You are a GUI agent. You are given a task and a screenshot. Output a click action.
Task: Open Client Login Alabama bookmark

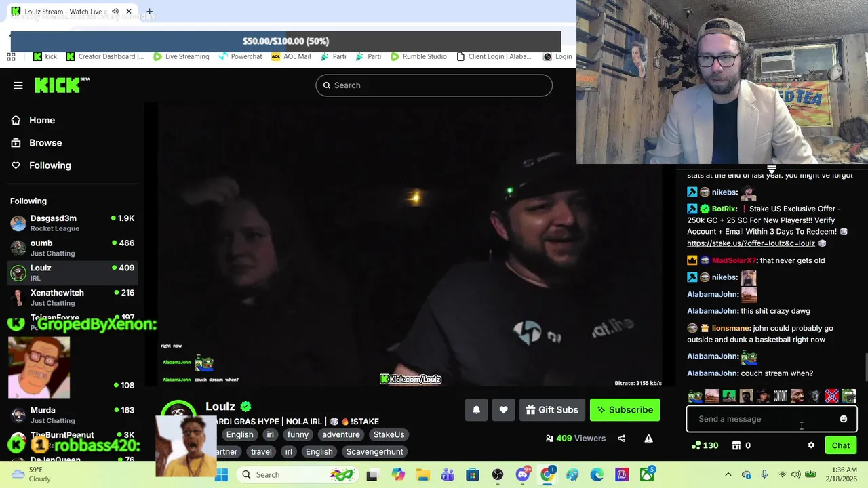(494, 57)
